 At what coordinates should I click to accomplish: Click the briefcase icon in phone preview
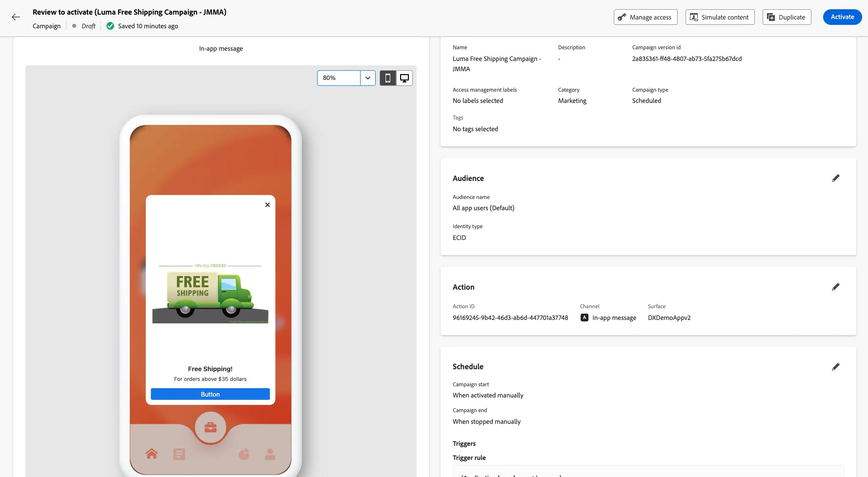coord(210,428)
